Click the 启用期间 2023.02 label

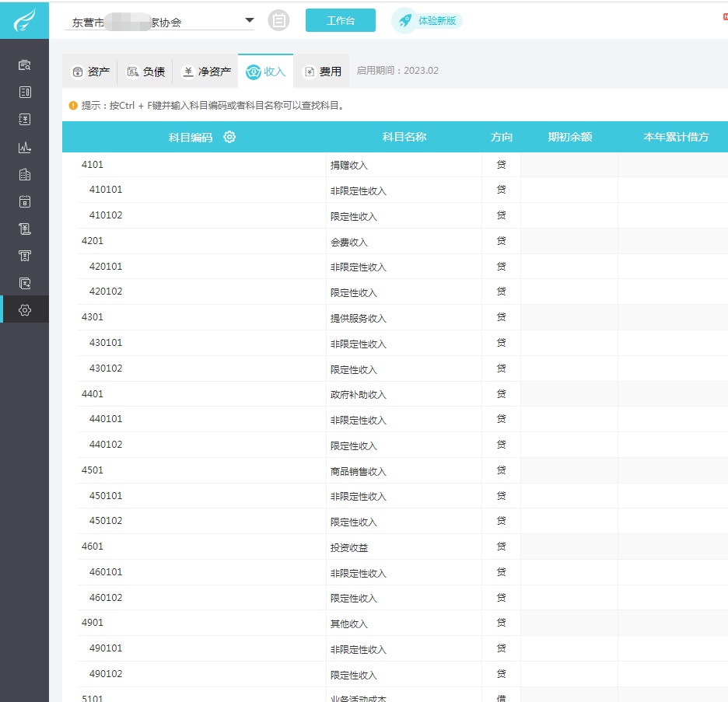[397, 71]
